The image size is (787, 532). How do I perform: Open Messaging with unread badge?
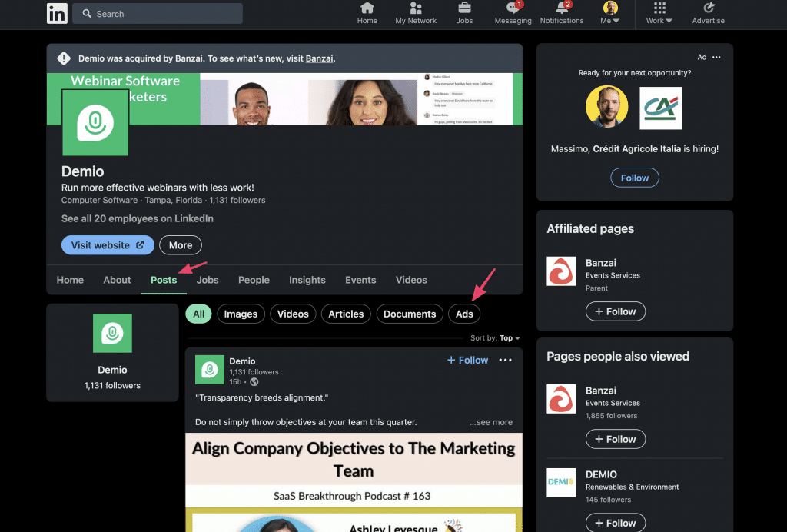click(513, 14)
